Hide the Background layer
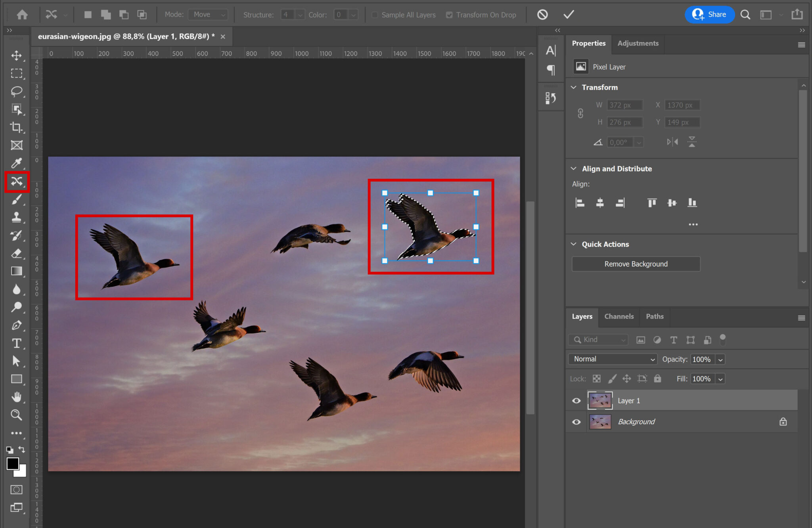Screen dimensions: 812x528 click(576, 421)
